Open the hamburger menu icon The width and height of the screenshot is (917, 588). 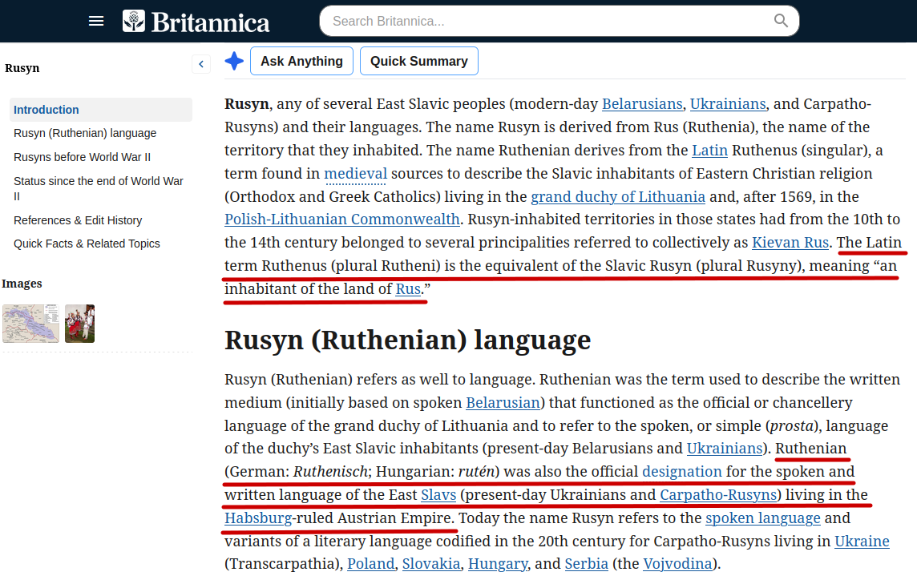pyautogui.click(x=96, y=21)
